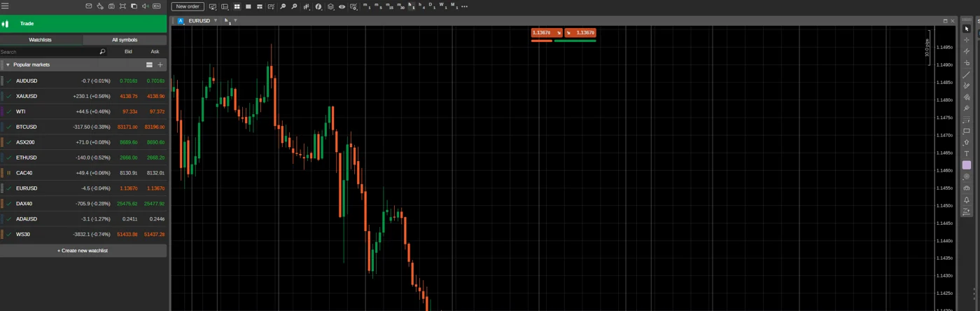Select the WS30 row
Screen dimensions: 980x311
(x=83, y=235)
